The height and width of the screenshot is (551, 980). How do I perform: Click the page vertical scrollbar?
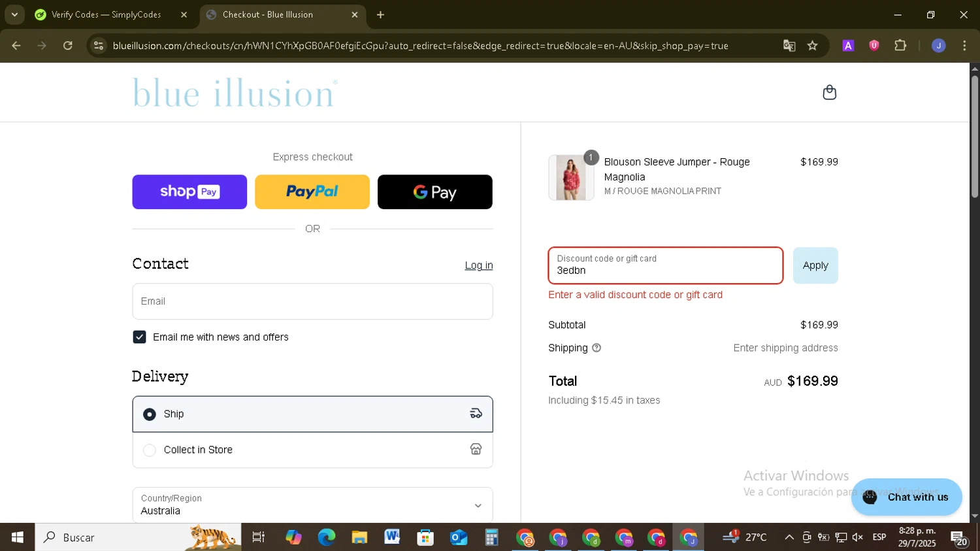pyautogui.click(x=974, y=137)
